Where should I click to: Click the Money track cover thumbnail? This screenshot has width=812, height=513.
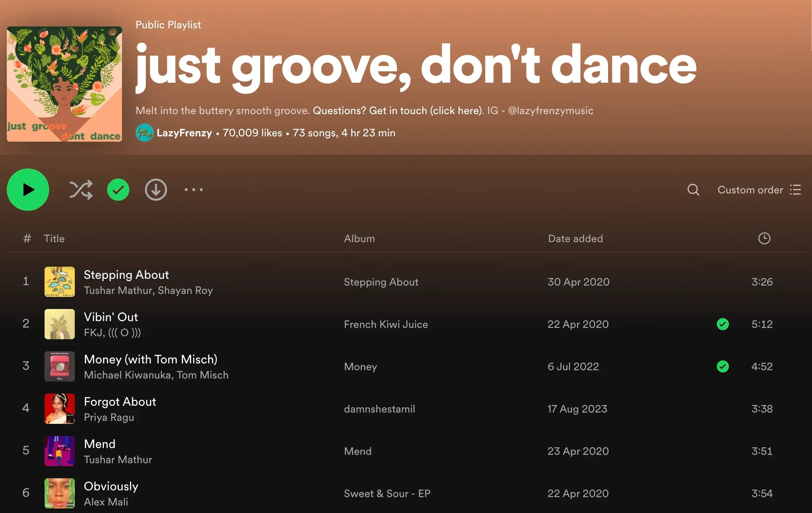click(x=60, y=366)
